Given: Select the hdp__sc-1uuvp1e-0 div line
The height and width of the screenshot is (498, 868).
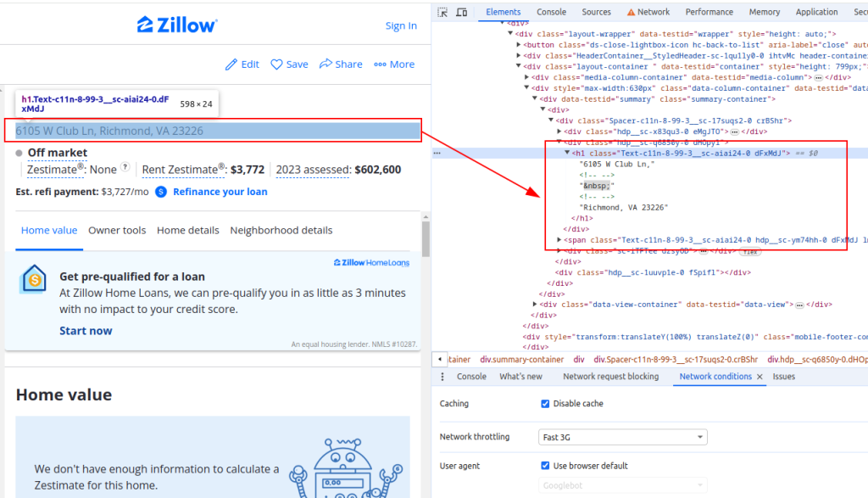Looking at the screenshot, I should 654,272.
